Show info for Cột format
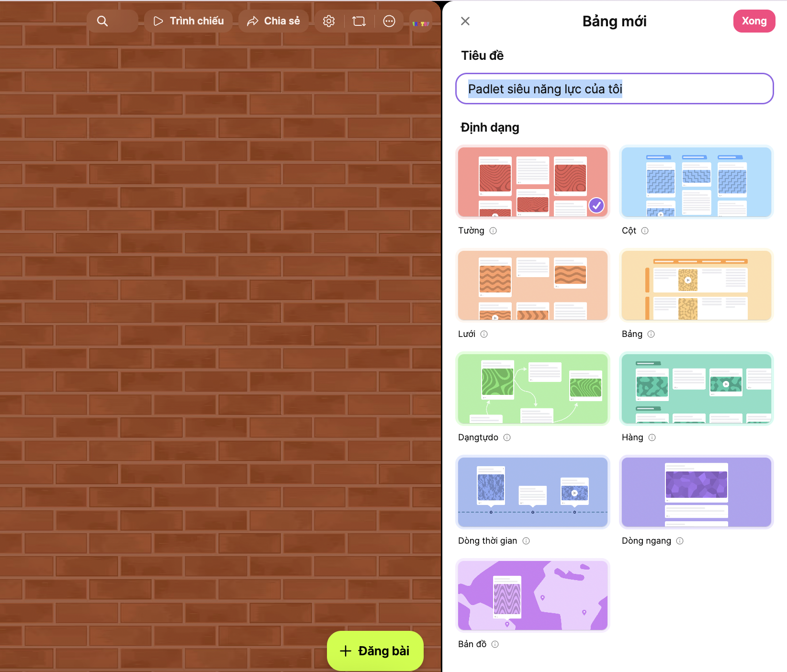The width and height of the screenshot is (787, 672). (x=645, y=231)
